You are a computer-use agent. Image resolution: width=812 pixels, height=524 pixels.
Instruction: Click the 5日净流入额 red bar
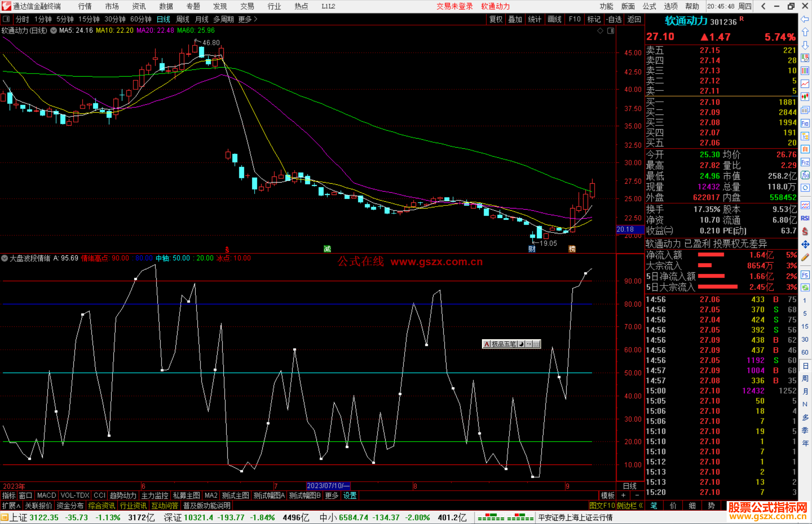point(711,276)
